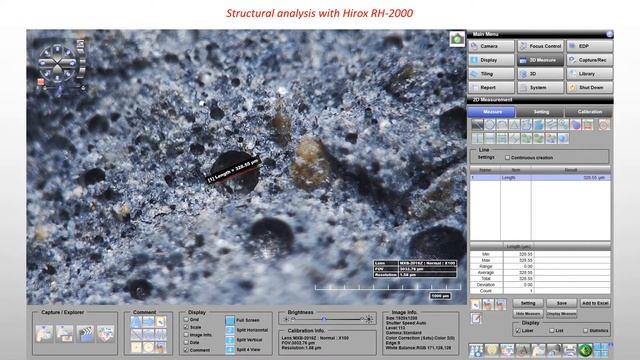This screenshot has width=640, height=360.
Task: Click the Setting button below statistics
Action: click(x=528, y=303)
